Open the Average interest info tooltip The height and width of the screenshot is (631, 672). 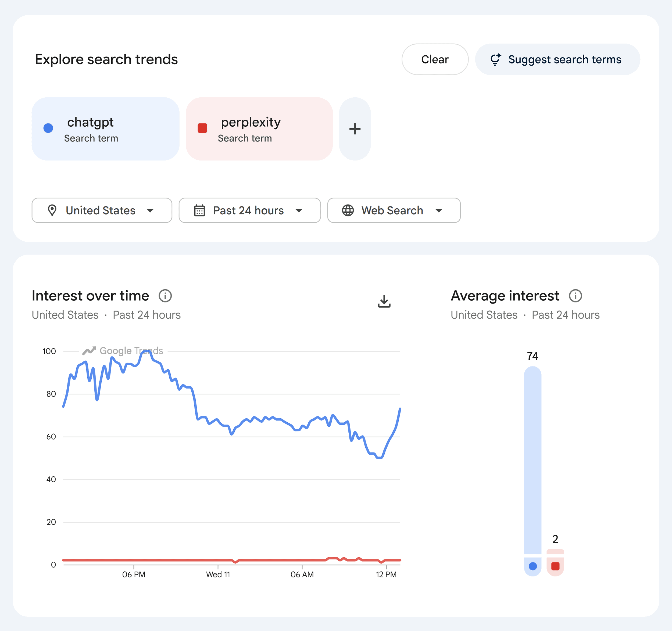(x=576, y=295)
